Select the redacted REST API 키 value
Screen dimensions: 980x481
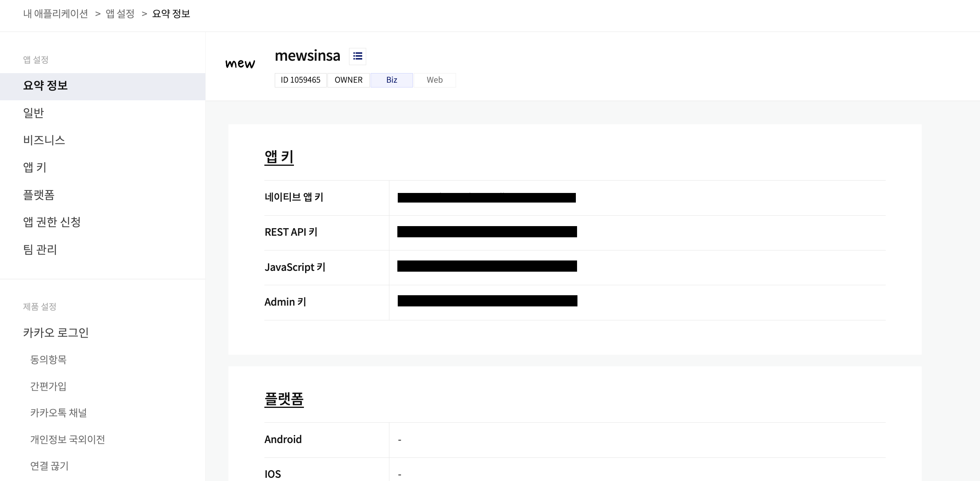point(487,232)
